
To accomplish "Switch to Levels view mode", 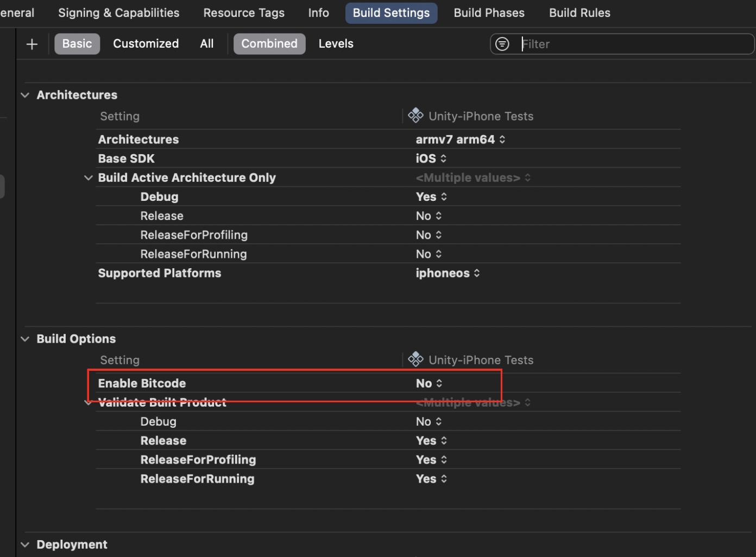I will 336,43.
